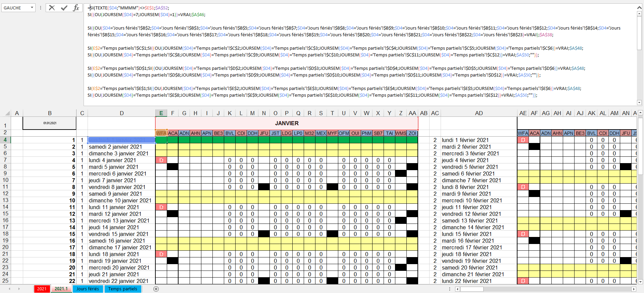Viewport: 644px width, 293px height.
Task: Switch to the 2021.1 sheet tab
Action: 61,289
